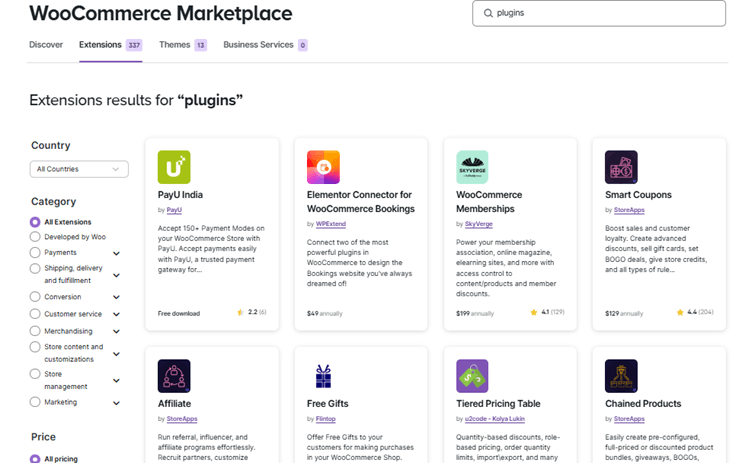Open the Elementor Connector extension icon
This screenshot has width=755, height=463.
click(x=323, y=167)
